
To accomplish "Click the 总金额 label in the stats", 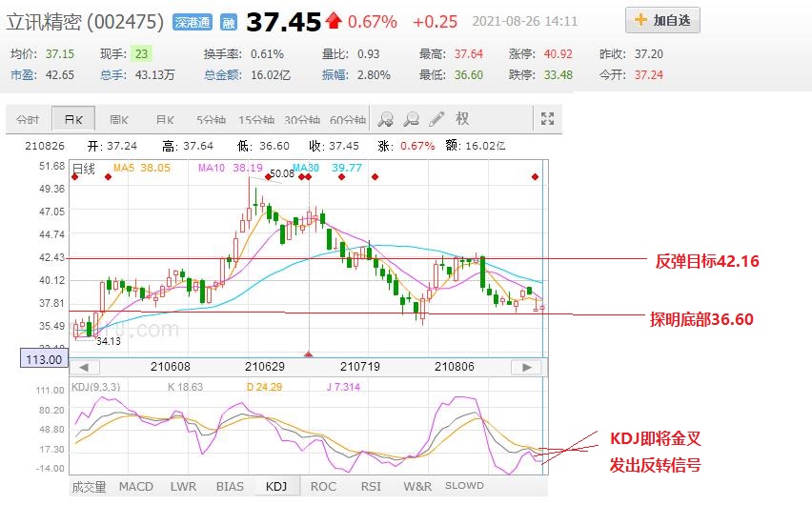I will pyautogui.click(x=223, y=75).
